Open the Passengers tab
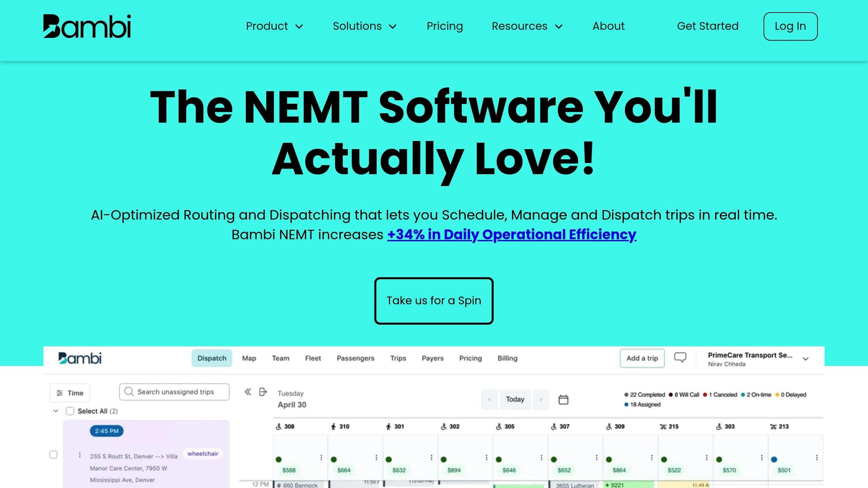This screenshot has width=868, height=488. pyautogui.click(x=356, y=358)
